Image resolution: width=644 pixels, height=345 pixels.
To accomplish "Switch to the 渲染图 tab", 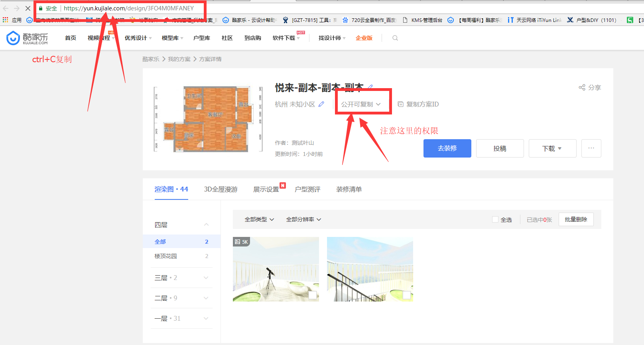I will [x=171, y=189].
